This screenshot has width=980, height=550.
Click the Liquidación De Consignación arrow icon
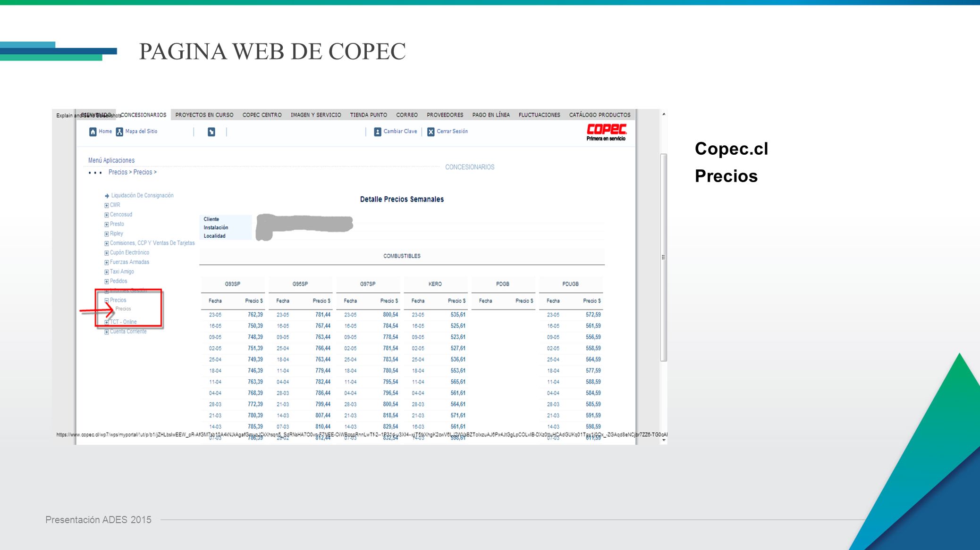[107, 196]
